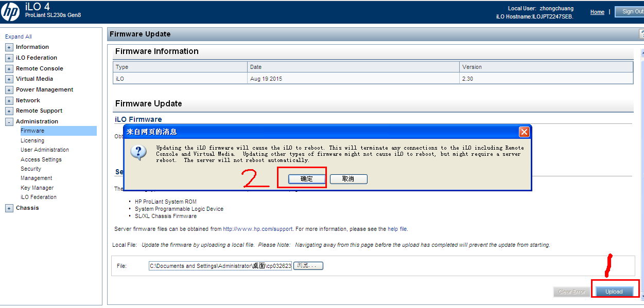This screenshot has height=308, width=644.
Task: Select Chassis in the navigation tree
Action: [27, 208]
